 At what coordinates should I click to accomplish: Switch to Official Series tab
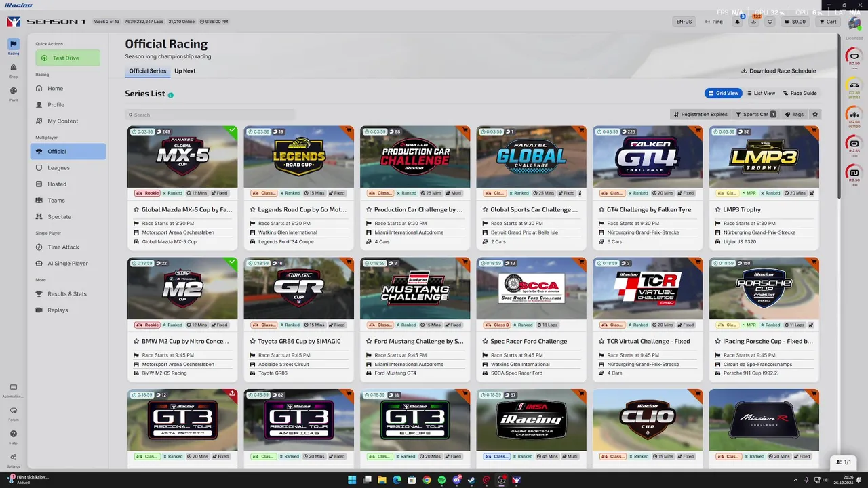[147, 71]
